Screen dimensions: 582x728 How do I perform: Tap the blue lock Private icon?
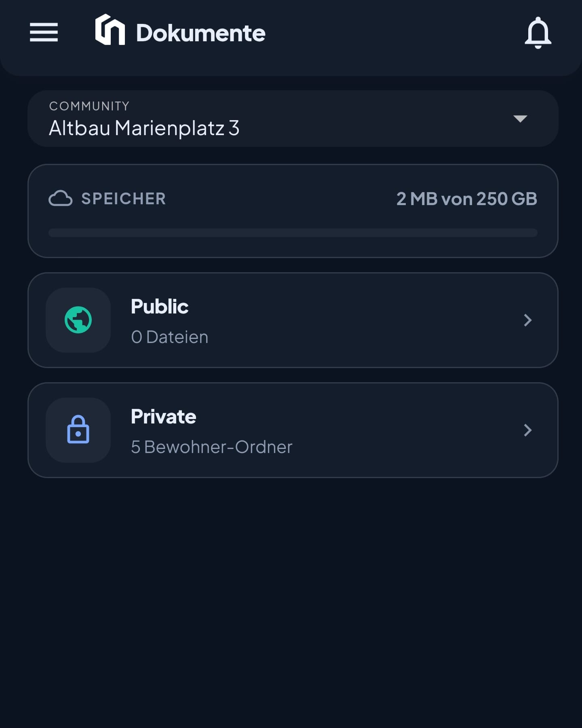click(78, 430)
